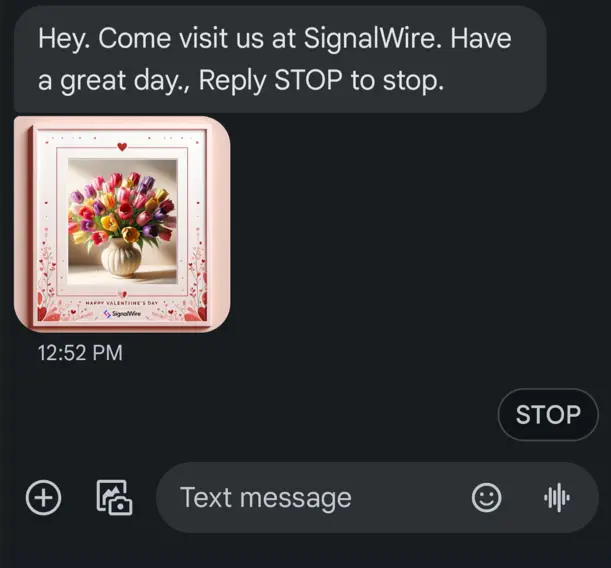Open the Valentine's Day image attachment
Viewport: 611px width, 568px height.
[x=122, y=224]
